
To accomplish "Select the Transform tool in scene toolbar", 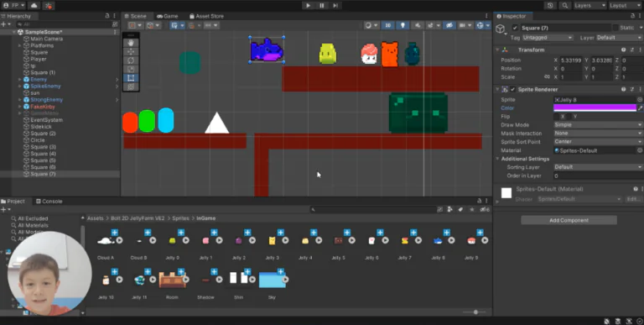I will click(x=131, y=86).
